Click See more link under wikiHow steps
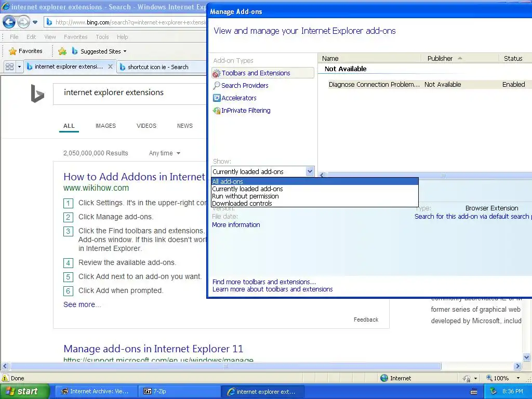Screen dimensions: 532x399 pos(82,304)
